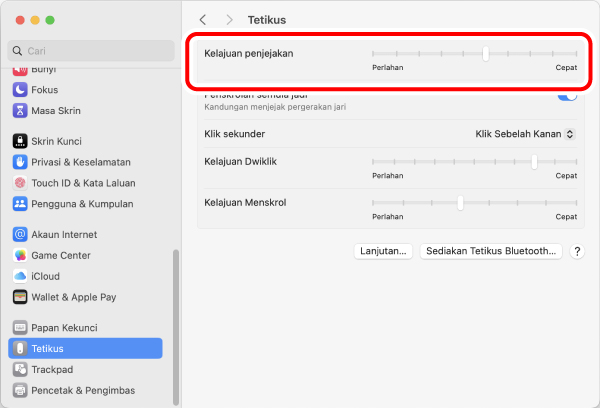Toggle the natural scrolling switch
Image resolution: width=600 pixels, height=408 pixels.
pos(566,96)
